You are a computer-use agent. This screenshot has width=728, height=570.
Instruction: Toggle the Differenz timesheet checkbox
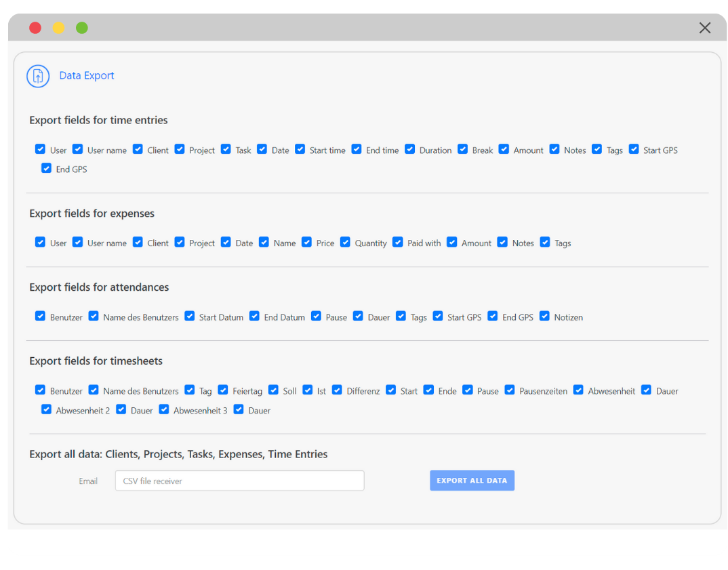tap(337, 390)
